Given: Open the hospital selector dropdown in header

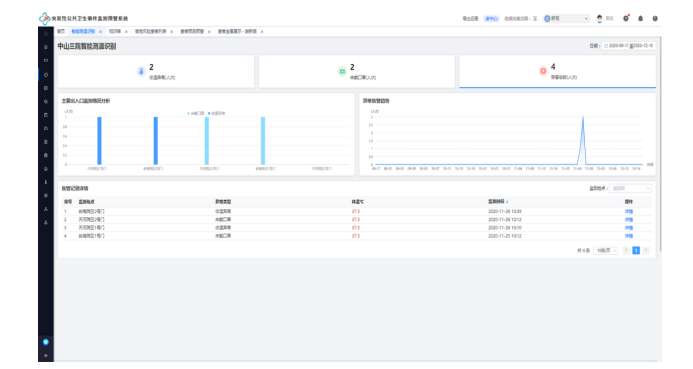Looking at the screenshot, I should (566, 19).
